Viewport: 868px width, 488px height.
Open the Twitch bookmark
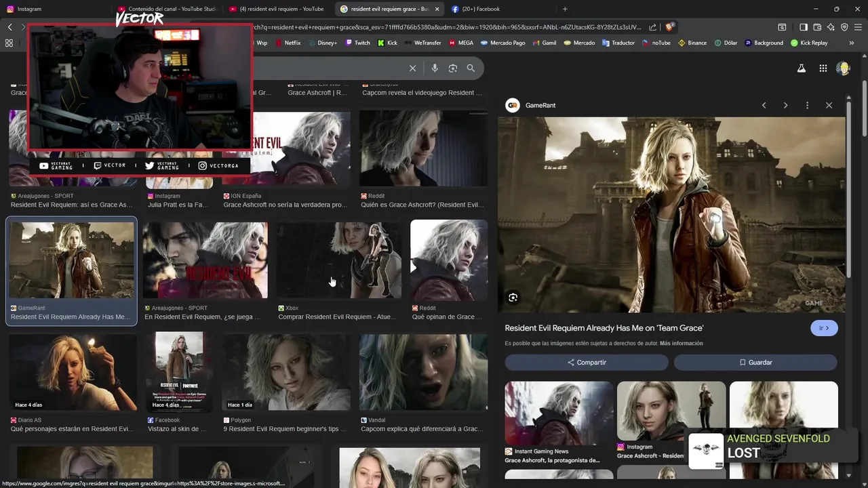[357, 43]
